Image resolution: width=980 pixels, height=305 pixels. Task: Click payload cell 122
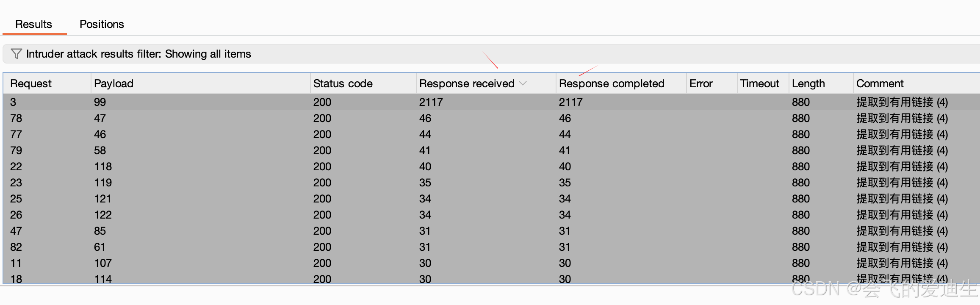(103, 215)
